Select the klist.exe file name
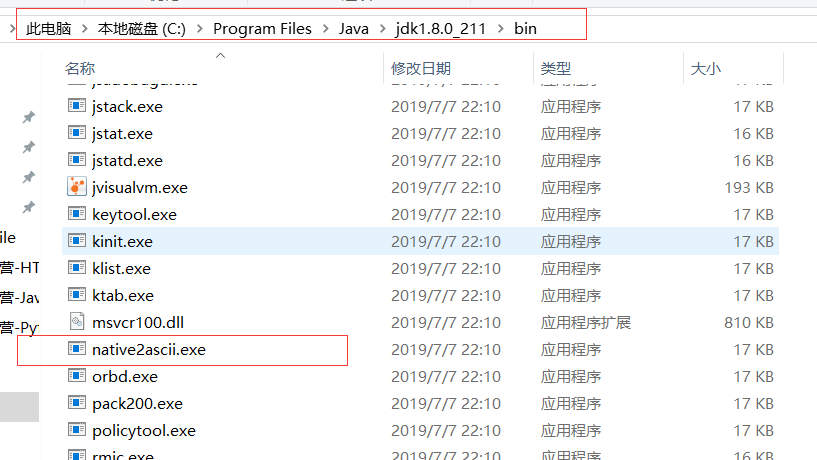This screenshot has width=817, height=460. pos(121,269)
